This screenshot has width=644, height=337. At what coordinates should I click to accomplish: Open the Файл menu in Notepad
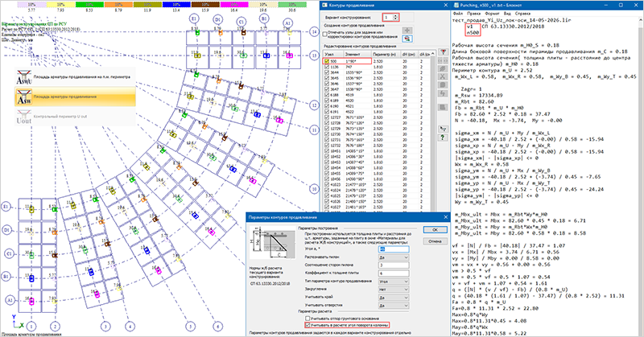[x=457, y=13]
